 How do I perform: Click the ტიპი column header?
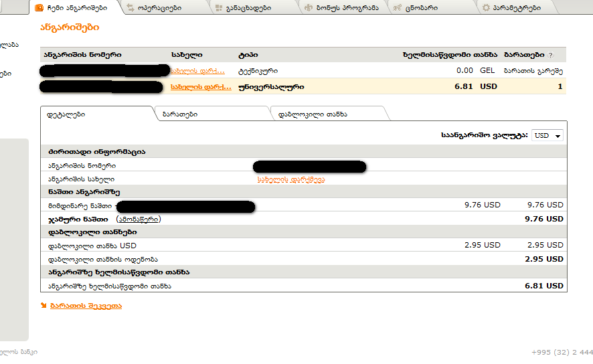(x=248, y=55)
